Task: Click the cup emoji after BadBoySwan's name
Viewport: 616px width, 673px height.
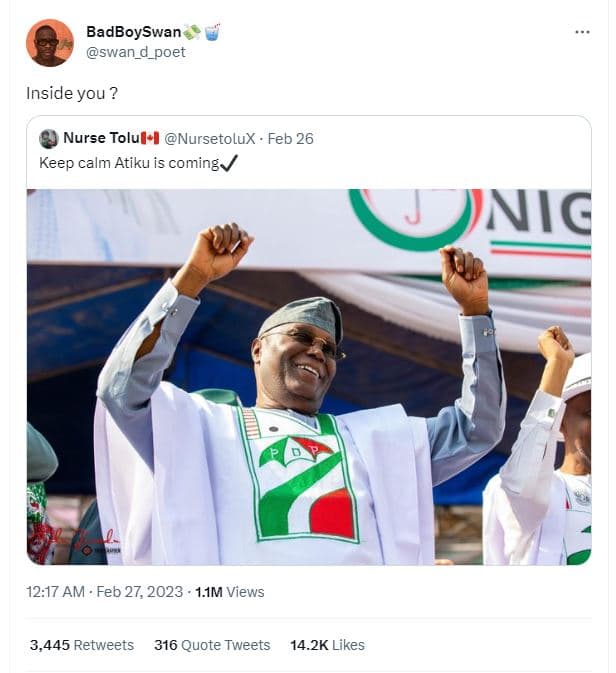Action: point(213,32)
